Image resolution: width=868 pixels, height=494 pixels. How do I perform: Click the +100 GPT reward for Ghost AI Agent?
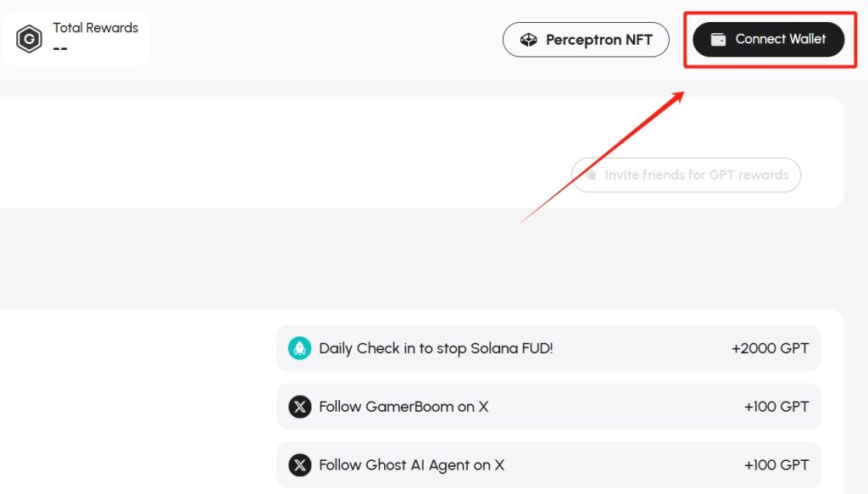(x=776, y=464)
